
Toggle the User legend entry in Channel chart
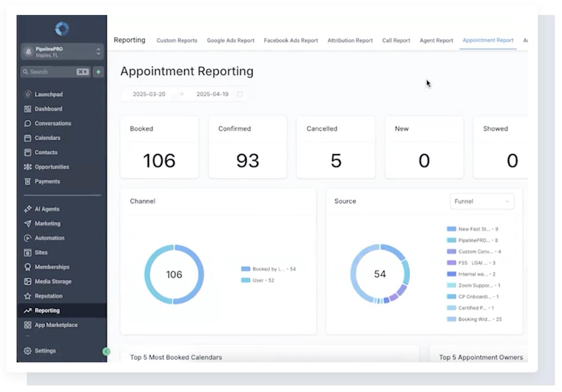click(258, 280)
